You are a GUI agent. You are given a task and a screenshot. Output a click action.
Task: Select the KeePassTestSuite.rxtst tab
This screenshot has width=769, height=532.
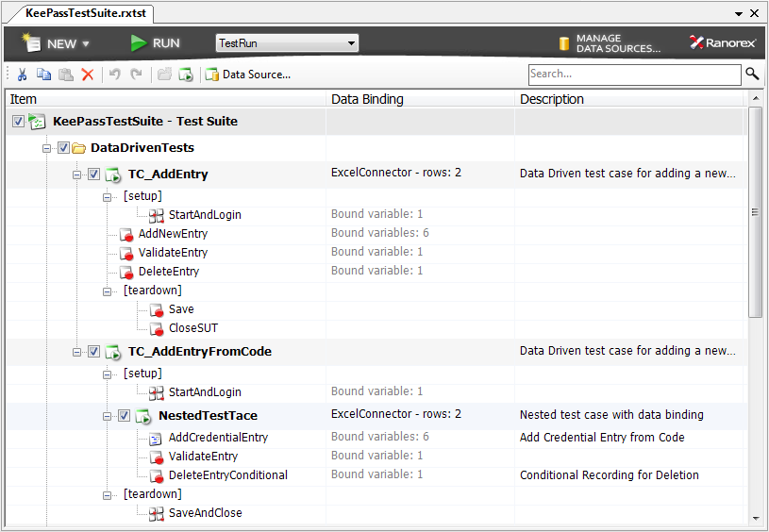[86, 13]
